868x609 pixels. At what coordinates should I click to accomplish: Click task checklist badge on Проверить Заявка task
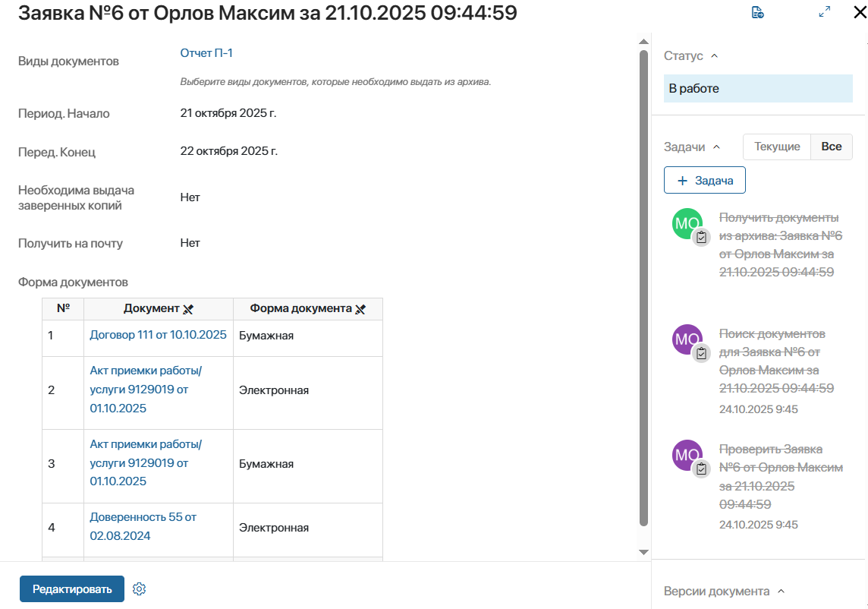pos(702,469)
